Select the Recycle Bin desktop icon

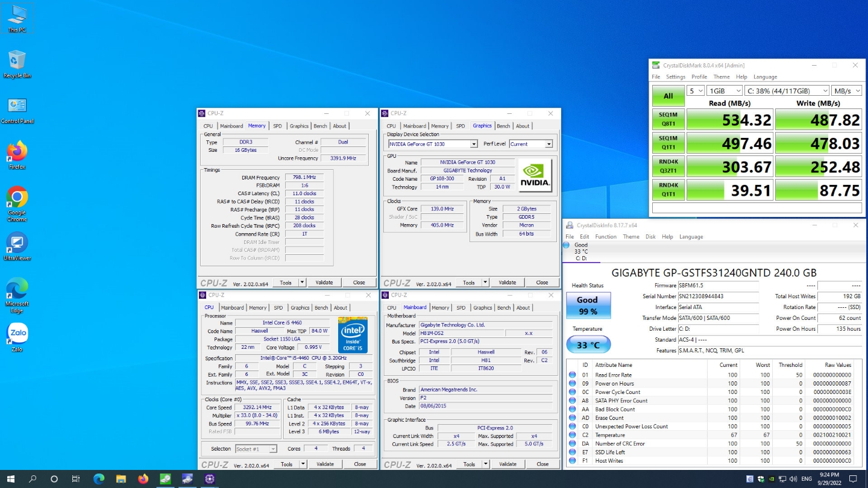pyautogui.click(x=17, y=64)
